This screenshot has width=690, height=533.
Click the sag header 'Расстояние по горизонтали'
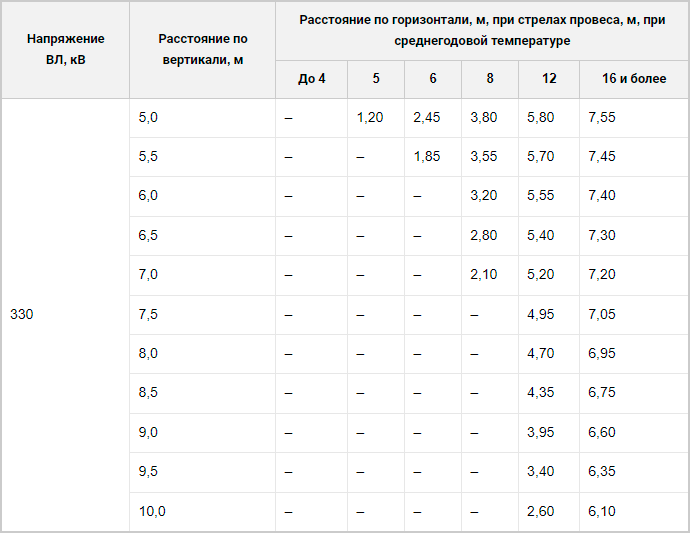pos(482,31)
